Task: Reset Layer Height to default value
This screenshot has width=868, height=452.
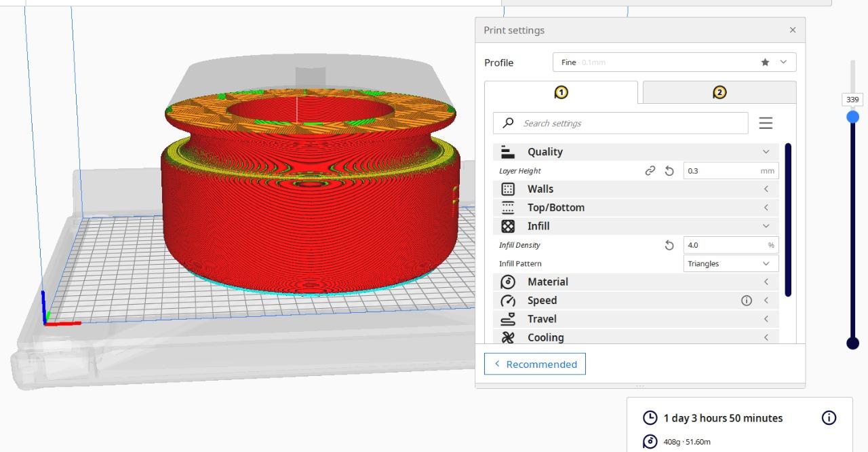Action: coord(669,171)
